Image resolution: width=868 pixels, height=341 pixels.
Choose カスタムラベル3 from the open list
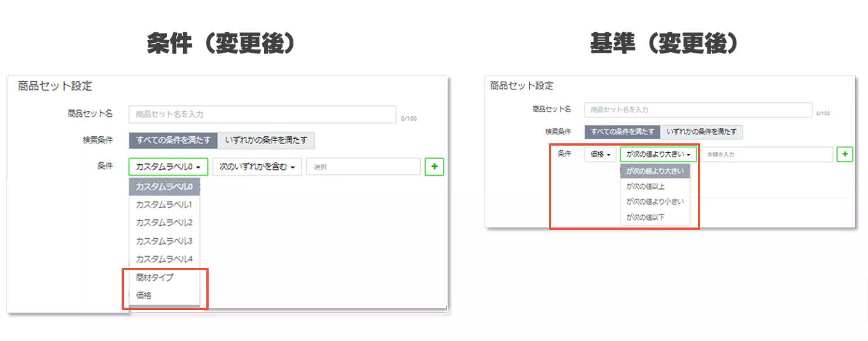[x=164, y=241]
